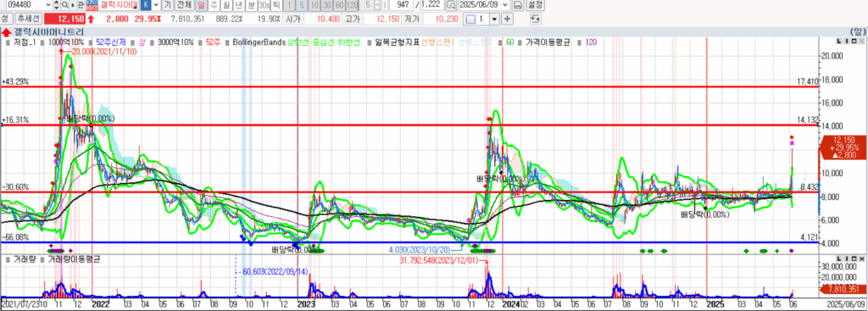This screenshot has width=868, height=311.
Task: Click the date lookup magnifier icon
Action: [x=451, y=5]
